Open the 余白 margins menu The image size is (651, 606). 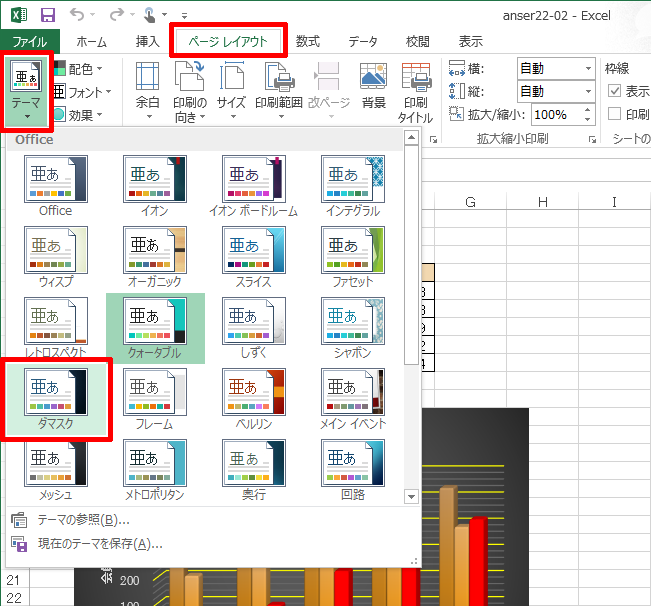tap(148, 90)
